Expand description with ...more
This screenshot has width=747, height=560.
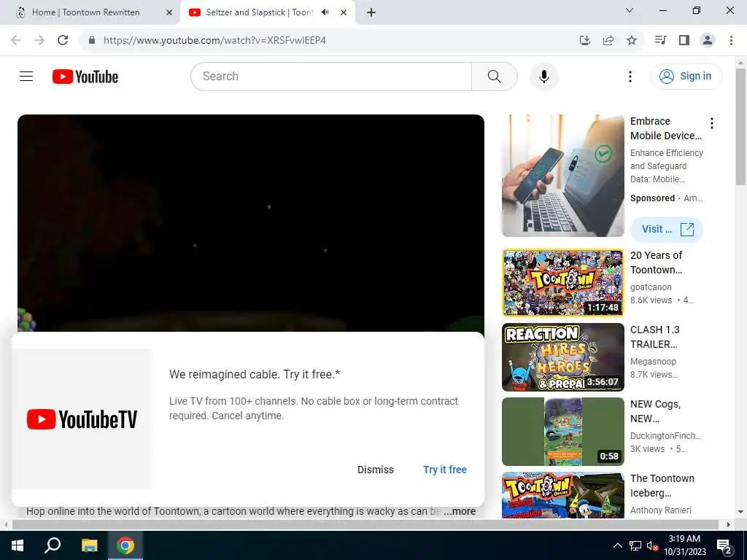[x=460, y=511]
